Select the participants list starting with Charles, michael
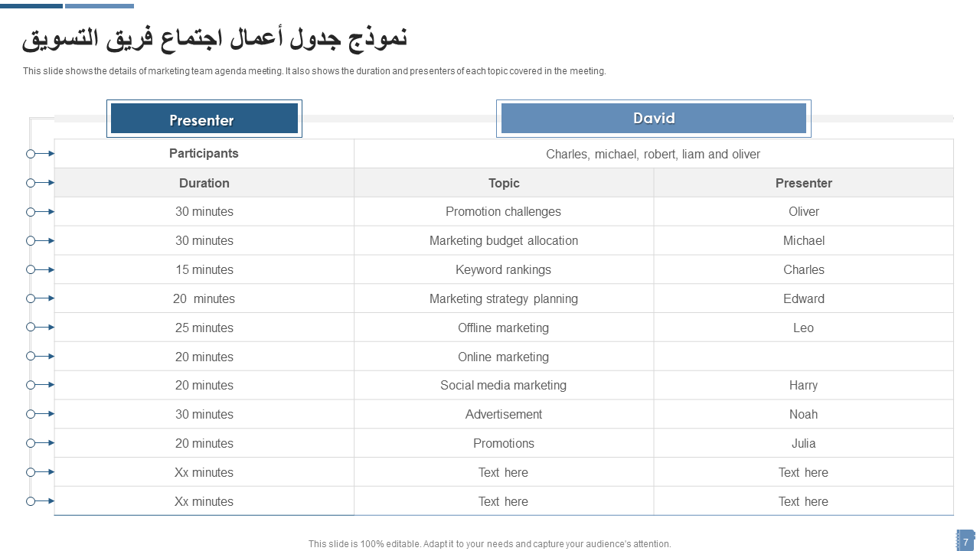The image size is (980, 551). (653, 154)
